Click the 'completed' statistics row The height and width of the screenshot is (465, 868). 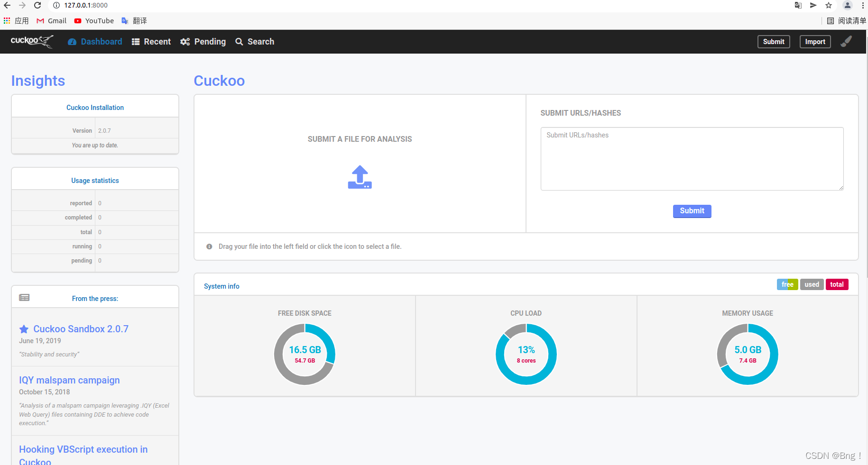pos(95,218)
